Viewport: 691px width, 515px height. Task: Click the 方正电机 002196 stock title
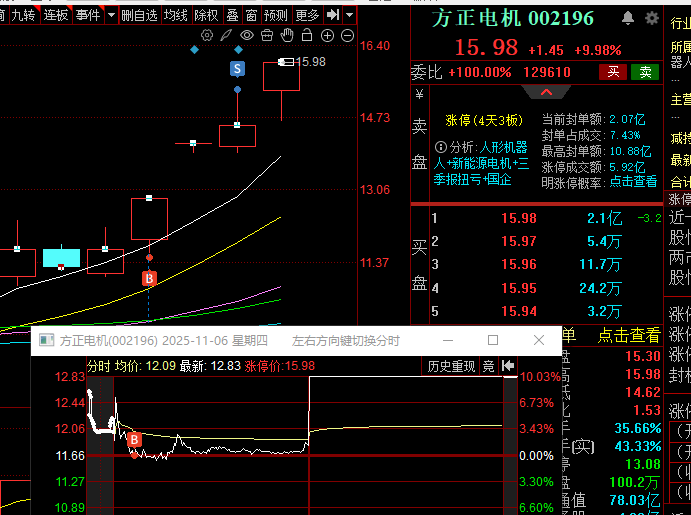[x=513, y=19]
